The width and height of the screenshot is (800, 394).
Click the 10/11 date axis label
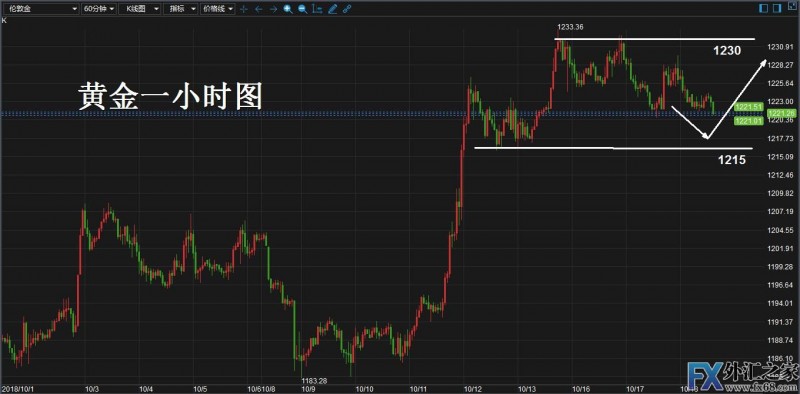pos(417,388)
